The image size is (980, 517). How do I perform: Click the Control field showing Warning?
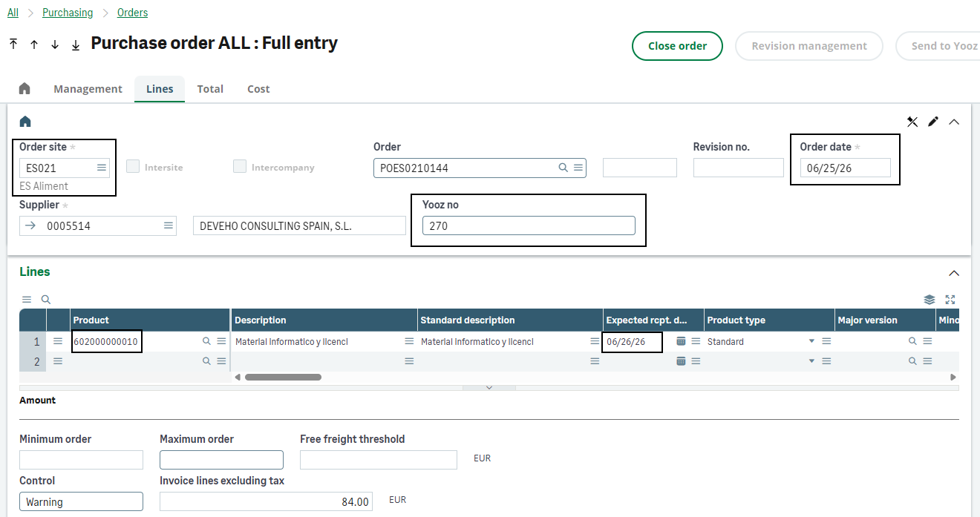coord(81,501)
